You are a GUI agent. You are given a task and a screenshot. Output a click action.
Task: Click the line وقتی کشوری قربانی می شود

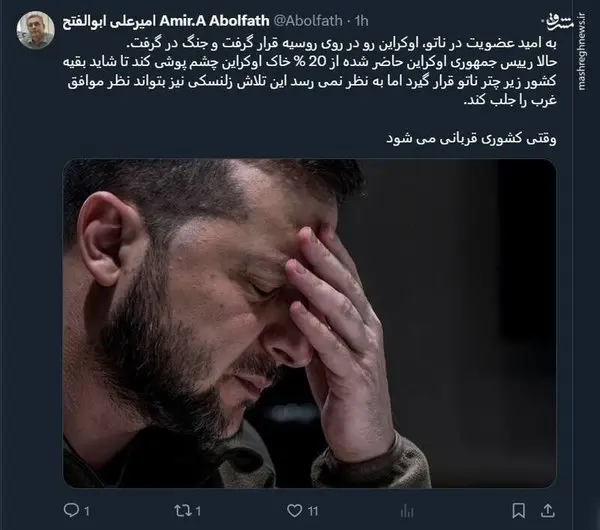pyautogui.click(x=471, y=138)
